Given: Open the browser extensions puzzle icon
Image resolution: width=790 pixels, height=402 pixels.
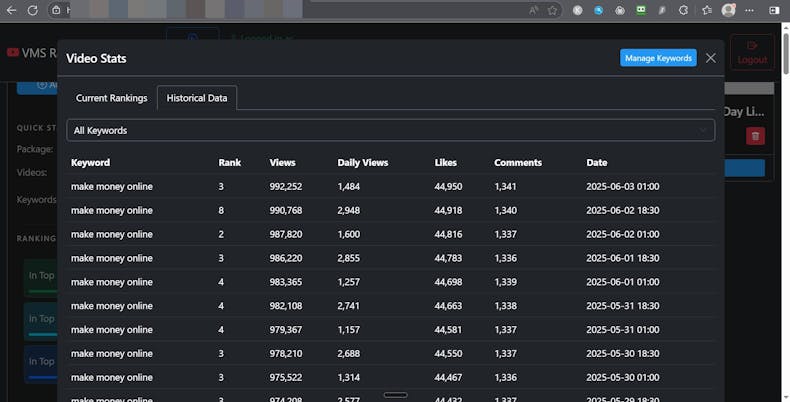Looking at the screenshot, I should coord(684,10).
